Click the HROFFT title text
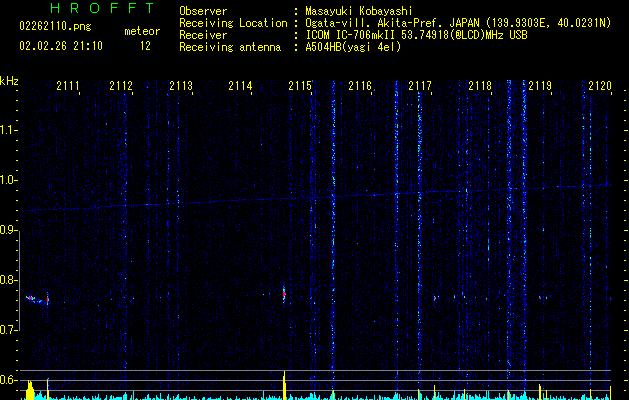This screenshot has width=629, height=400. [102, 8]
